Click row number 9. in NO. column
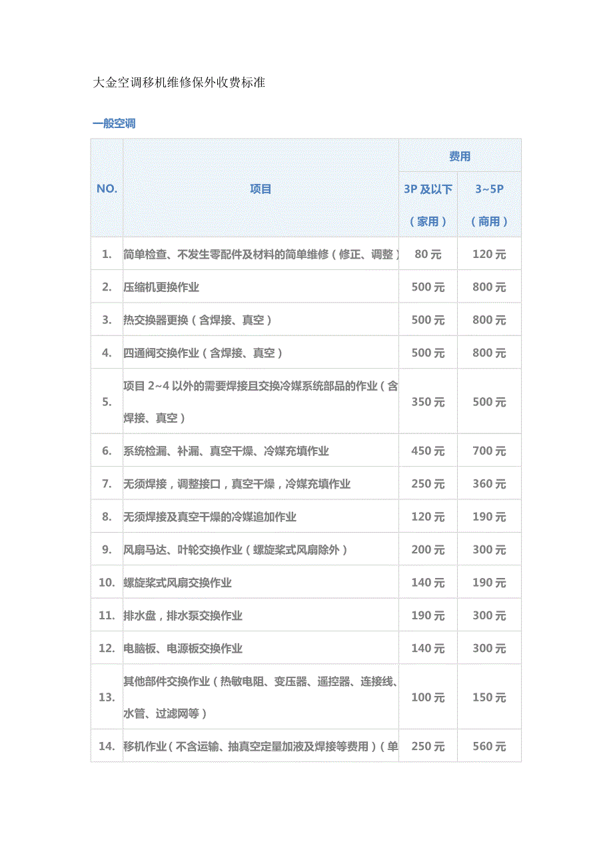The width and height of the screenshot is (613, 868). click(107, 550)
